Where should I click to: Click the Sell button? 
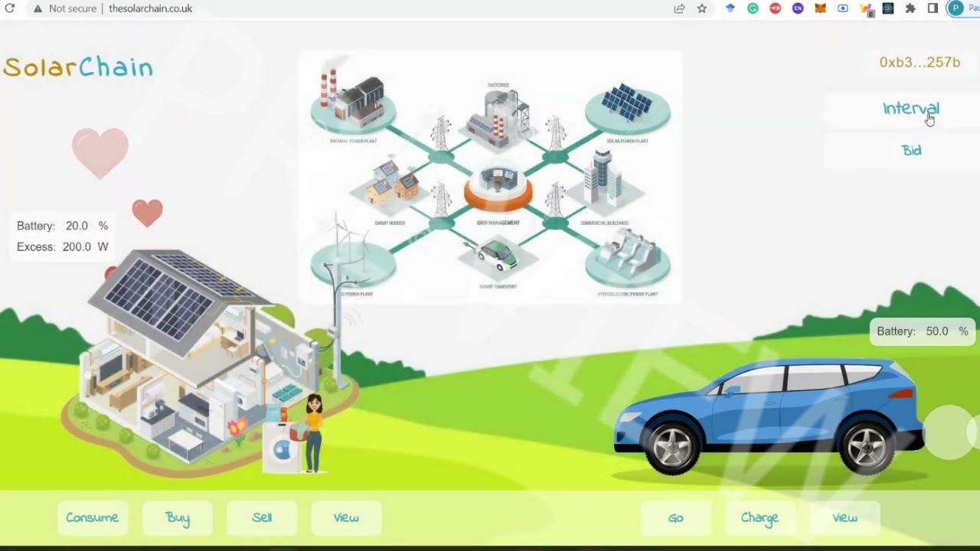[262, 518]
